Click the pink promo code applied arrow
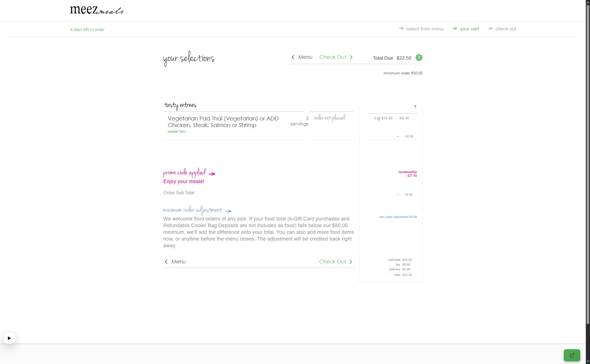590x364 pixels. pyautogui.click(x=212, y=174)
